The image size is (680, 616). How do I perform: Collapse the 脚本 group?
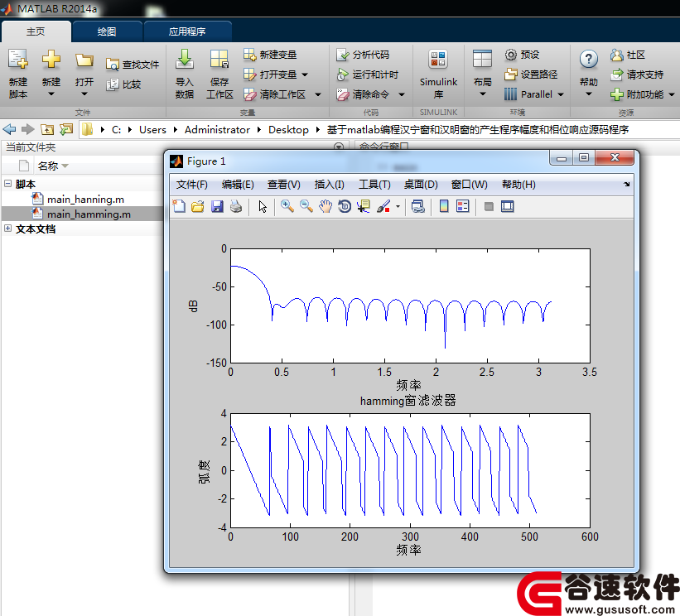click(7, 183)
